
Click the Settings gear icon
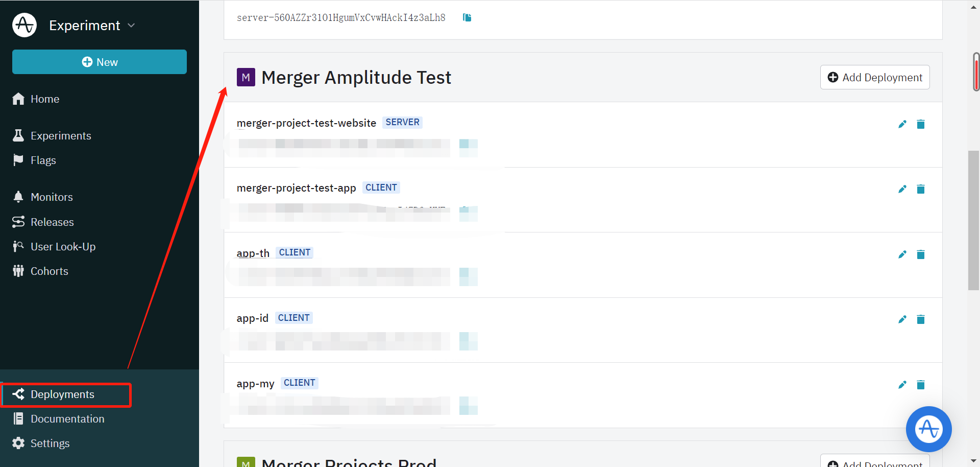pos(18,443)
